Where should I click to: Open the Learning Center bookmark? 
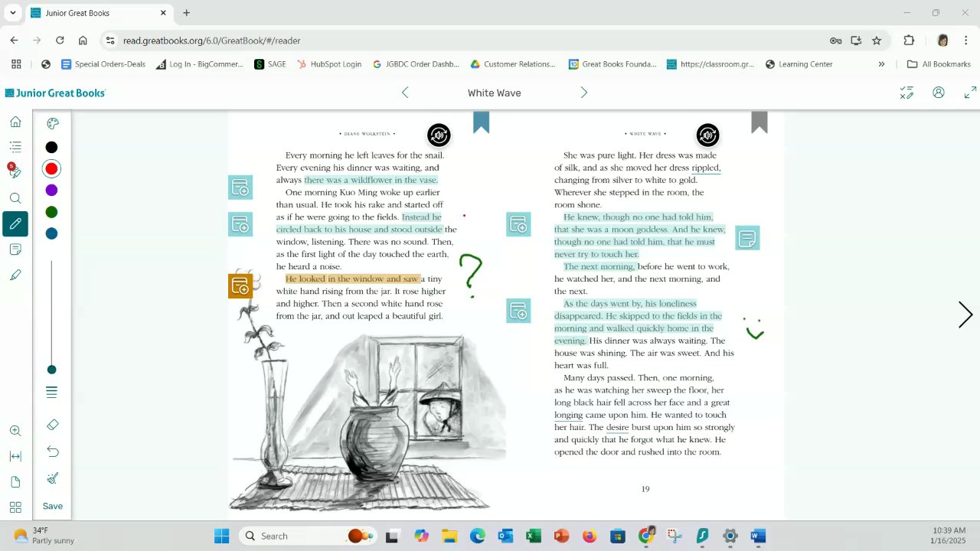point(799,64)
